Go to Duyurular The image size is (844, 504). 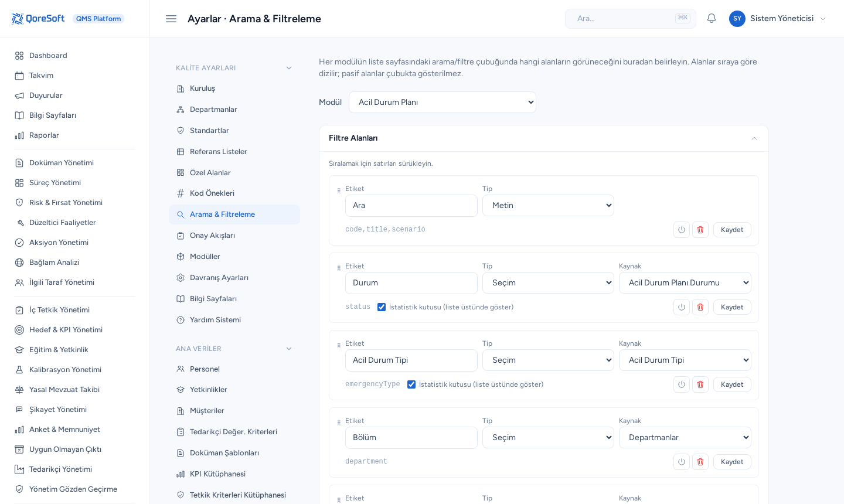[x=75, y=96]
